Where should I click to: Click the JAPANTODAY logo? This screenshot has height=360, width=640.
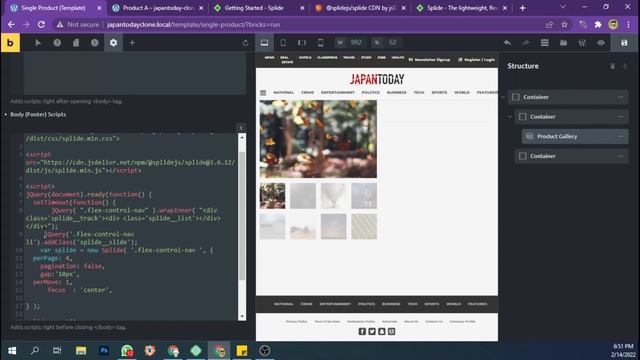point(377,79)
